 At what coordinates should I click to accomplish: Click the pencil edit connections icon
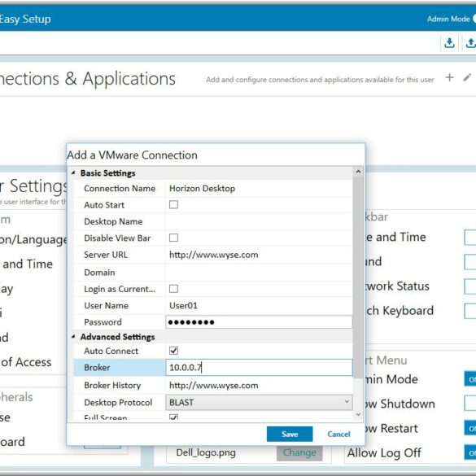pos(467,77)
